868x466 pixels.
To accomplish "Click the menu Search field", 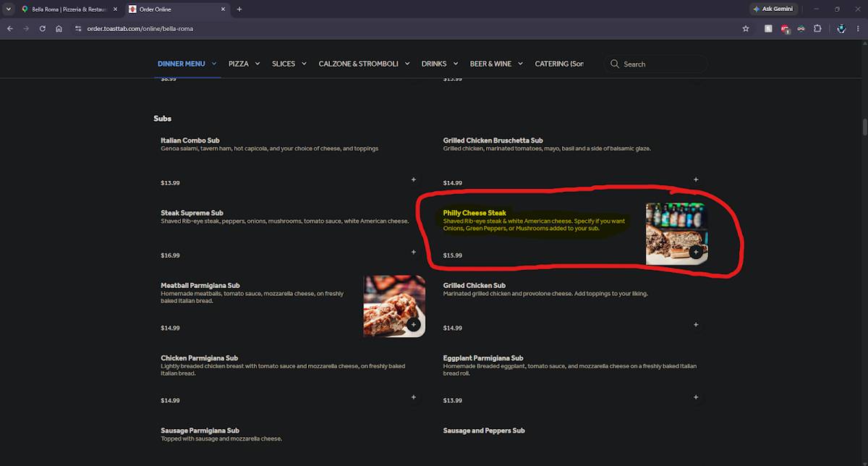I will tap(655, 64).
